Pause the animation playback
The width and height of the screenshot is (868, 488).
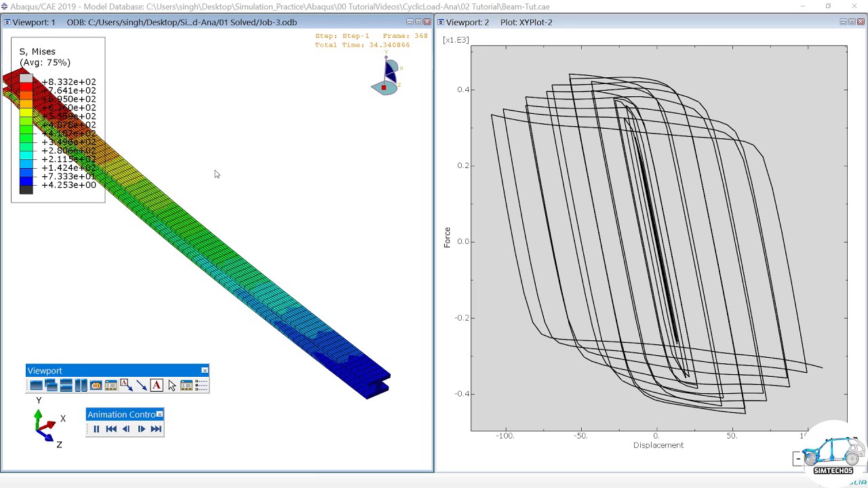click(96, 429)
